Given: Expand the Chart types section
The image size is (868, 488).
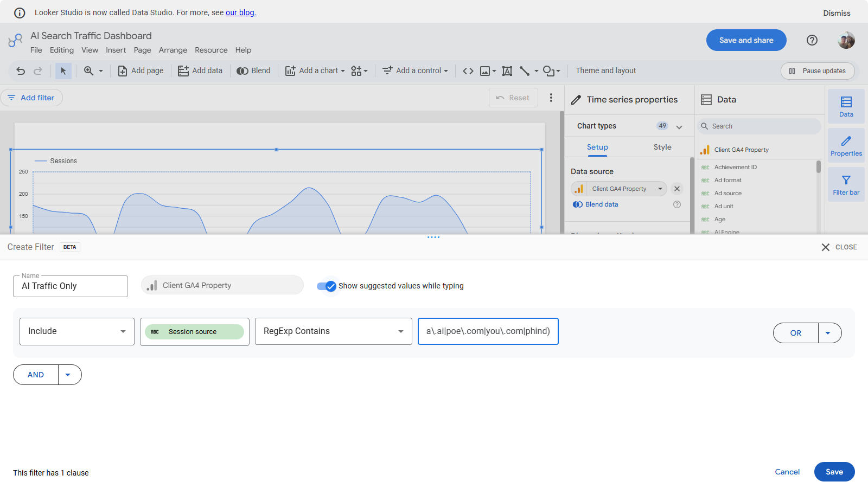Looking at the screenshot, I should coord(679,126).
